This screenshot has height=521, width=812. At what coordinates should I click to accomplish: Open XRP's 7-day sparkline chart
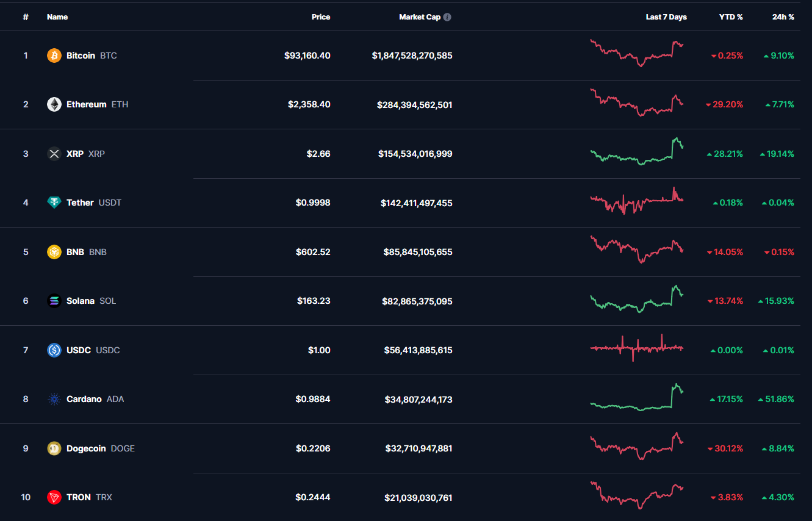(x=637, y=151)
